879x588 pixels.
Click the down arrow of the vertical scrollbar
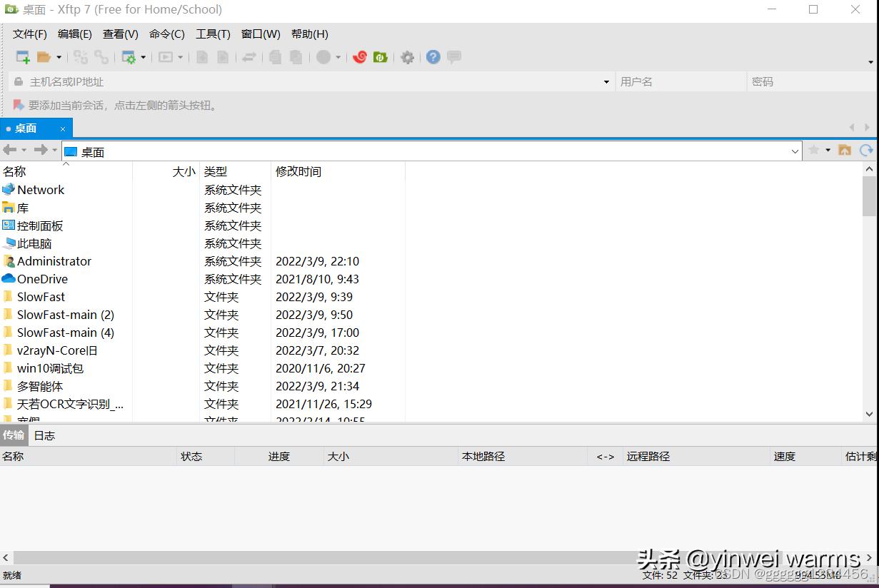click(x=869, y=414)
